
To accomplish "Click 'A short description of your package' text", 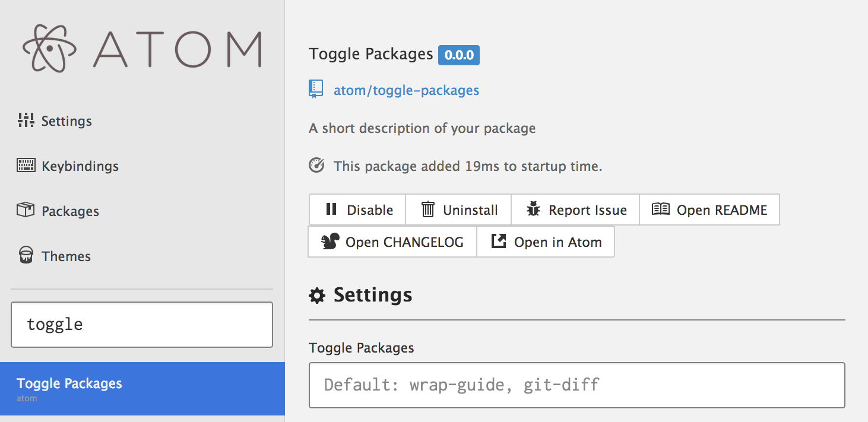I will [422, 128].
